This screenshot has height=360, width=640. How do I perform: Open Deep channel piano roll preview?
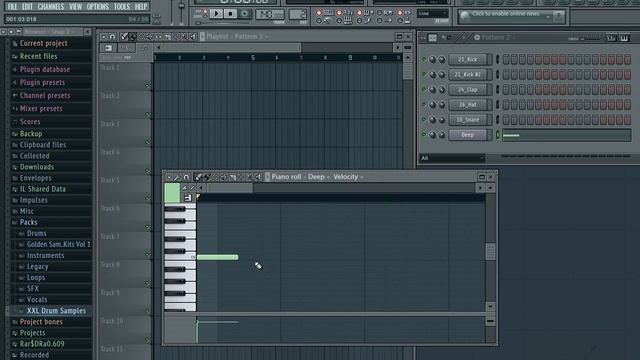pyautogui.click(x=567, y=135)
